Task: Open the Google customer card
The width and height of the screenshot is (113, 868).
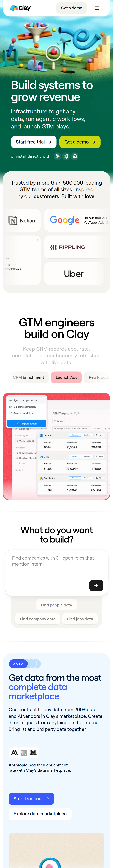Action: pos(77,220)
